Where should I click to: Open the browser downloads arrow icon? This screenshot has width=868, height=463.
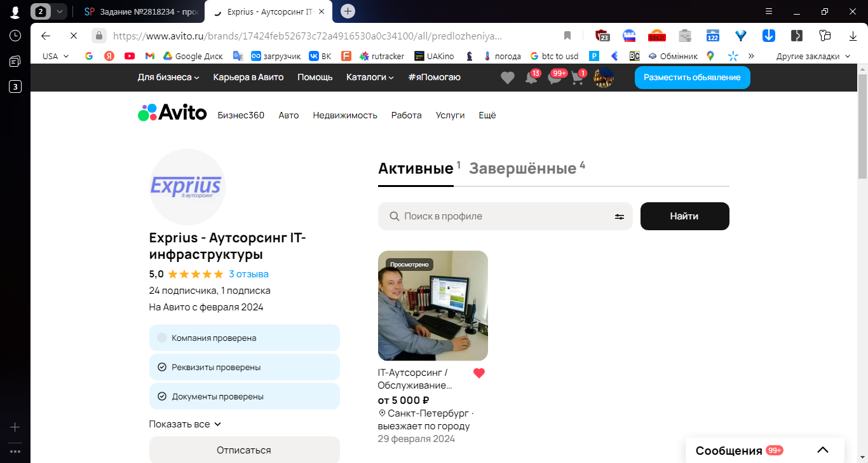click(x=853, y=36)
